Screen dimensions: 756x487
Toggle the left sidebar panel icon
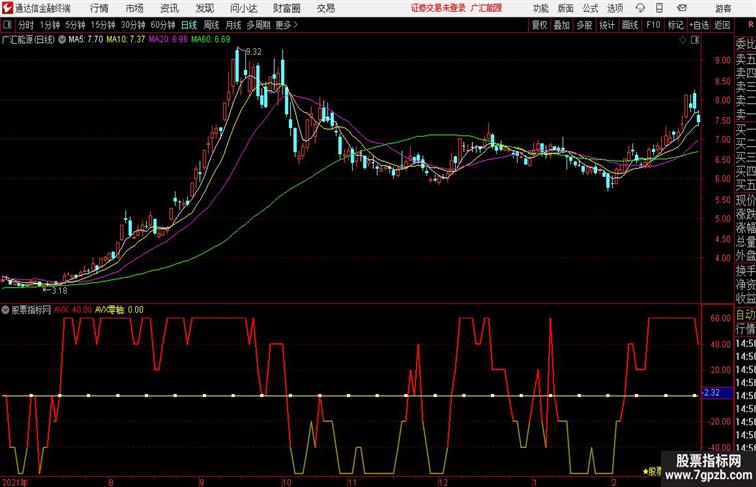coord(7,25)
